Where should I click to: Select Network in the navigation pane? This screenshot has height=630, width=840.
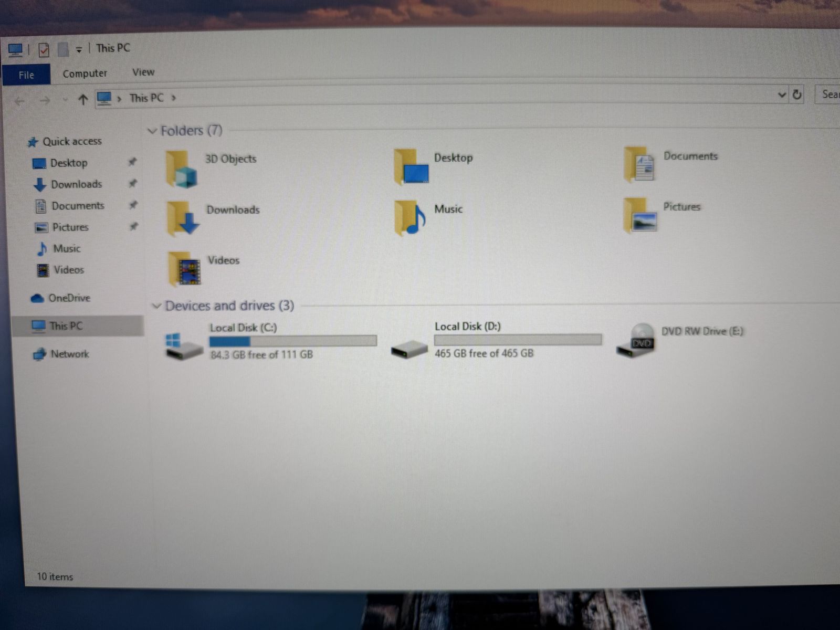click(x=69, y=354)
